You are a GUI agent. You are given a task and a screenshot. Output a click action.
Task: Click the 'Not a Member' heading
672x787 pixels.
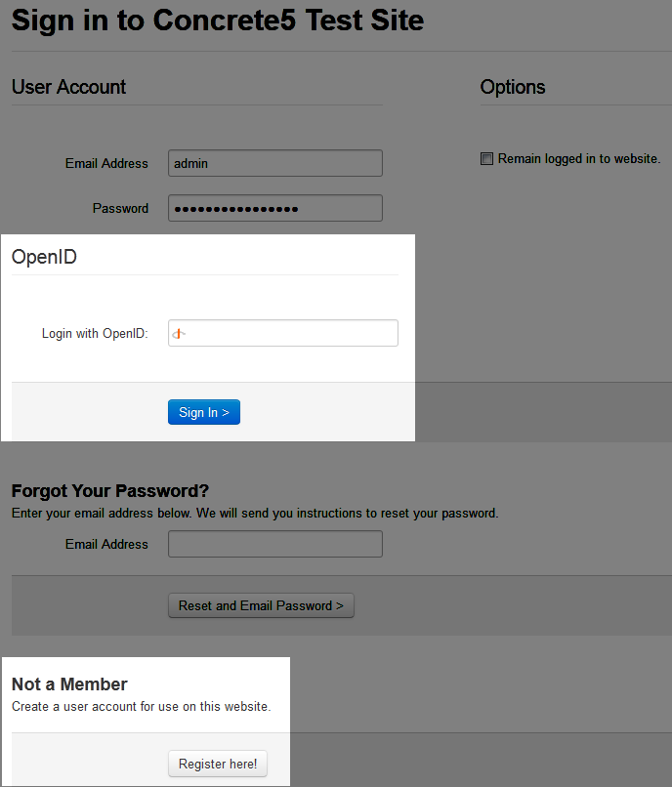(69, 683)
